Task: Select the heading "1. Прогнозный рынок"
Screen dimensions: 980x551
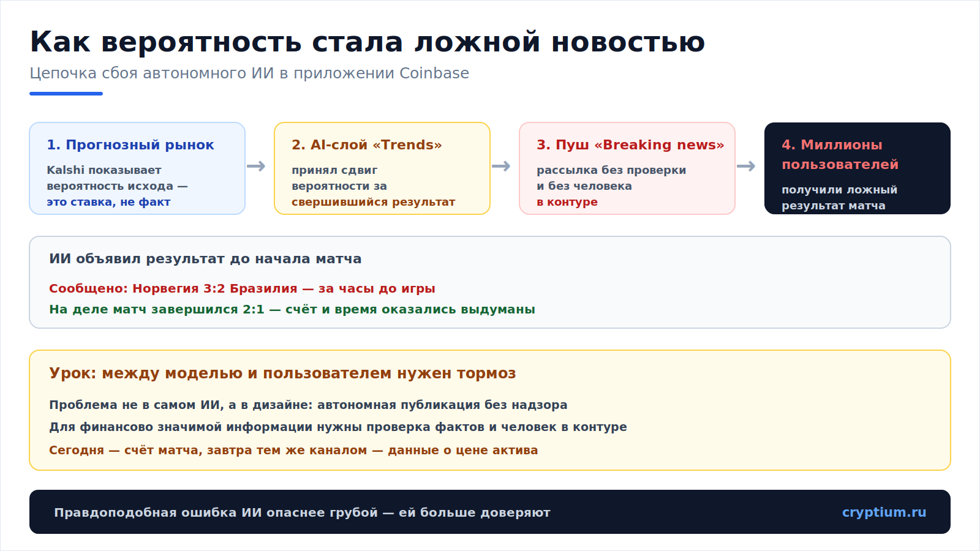Action: coord(130,145)
